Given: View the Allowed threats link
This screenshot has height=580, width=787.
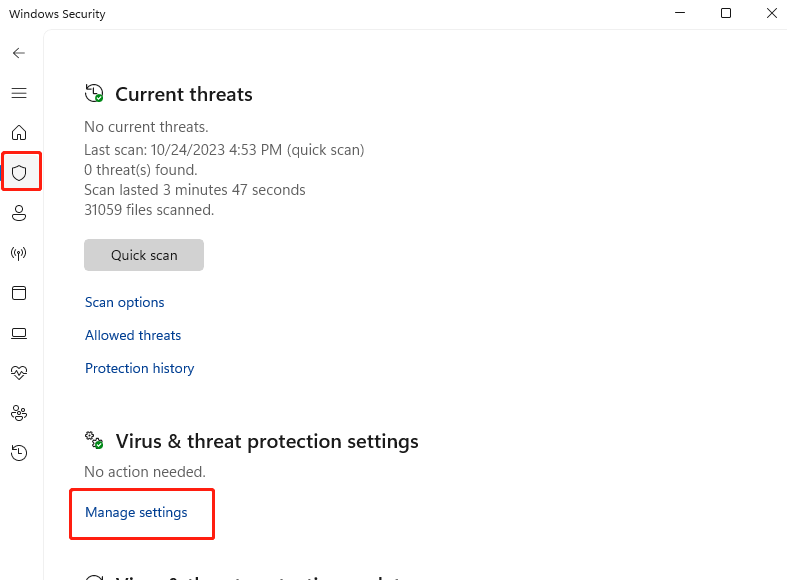Looking at the screenshot, I should click(133, 335).
